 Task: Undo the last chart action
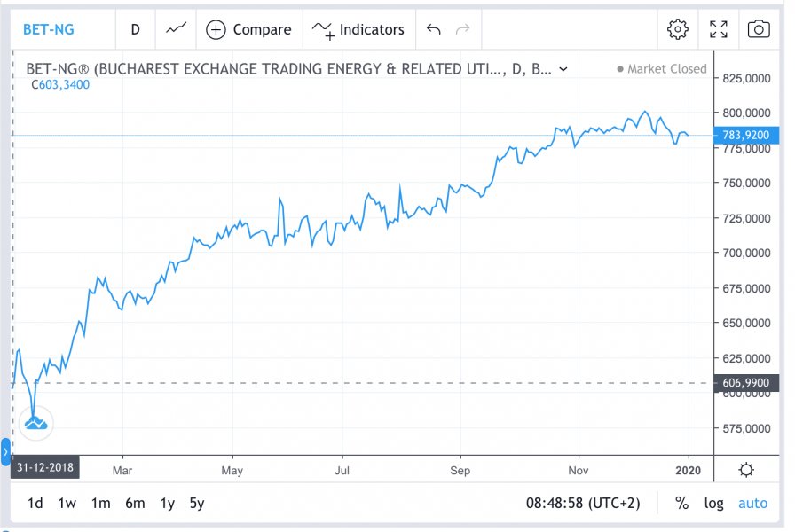click(x=433, y=29)
